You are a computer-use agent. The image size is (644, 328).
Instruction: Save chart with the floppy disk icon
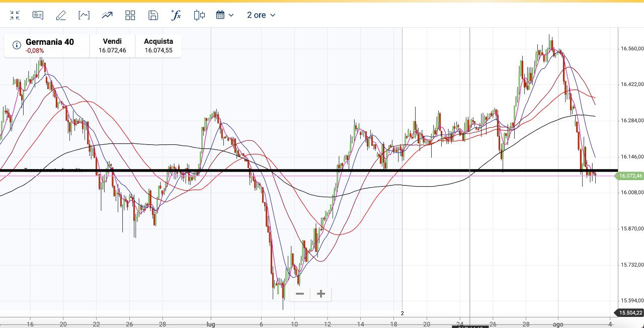click(153, 15)
